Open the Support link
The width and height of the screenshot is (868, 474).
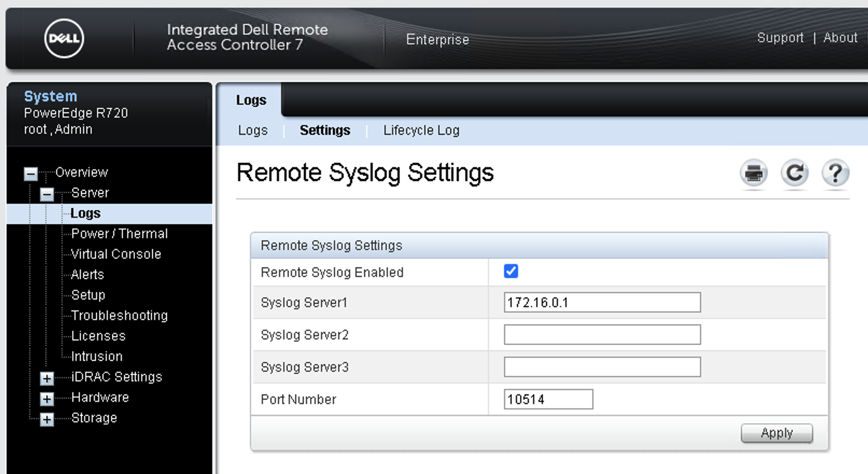point(780,38)
